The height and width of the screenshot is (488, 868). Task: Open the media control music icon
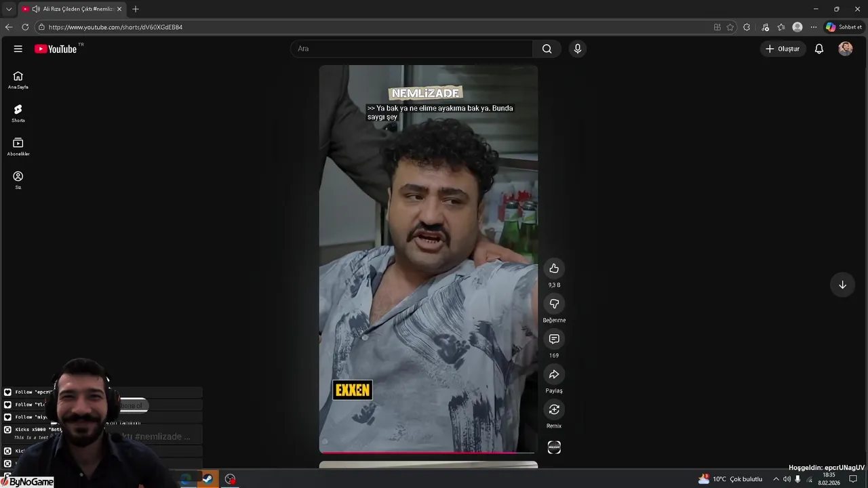(766, 27)
